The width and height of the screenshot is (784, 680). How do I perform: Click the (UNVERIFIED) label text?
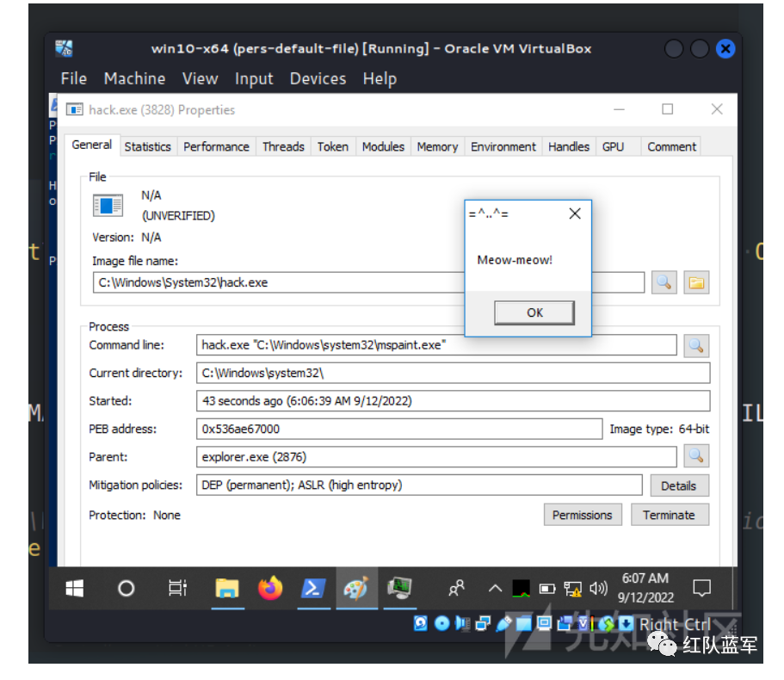pyautogui.click(x=178, y=215)
